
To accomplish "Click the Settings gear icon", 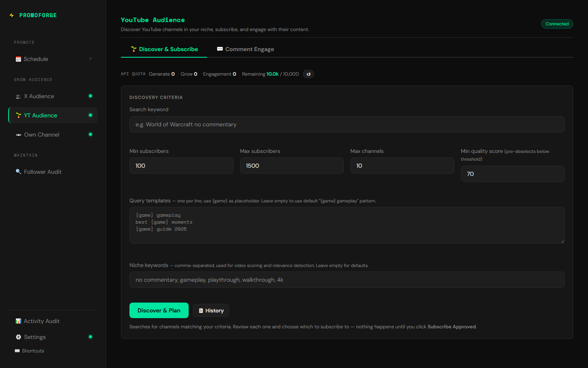I will [18, 337].
